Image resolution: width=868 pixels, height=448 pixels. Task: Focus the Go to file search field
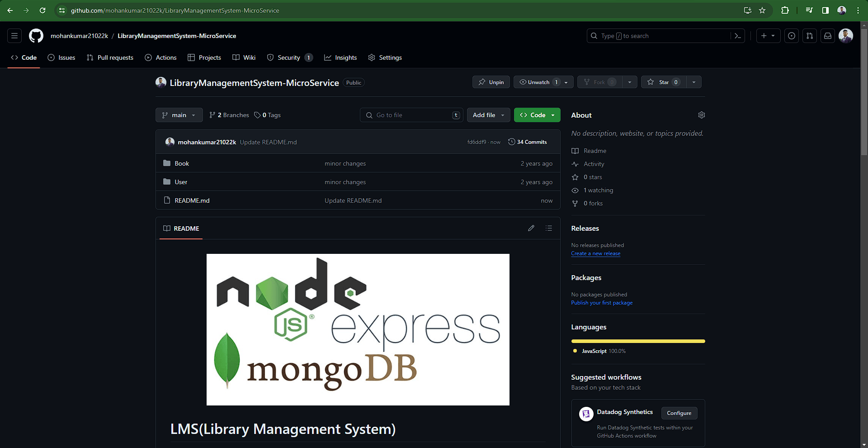coord(411,115)
